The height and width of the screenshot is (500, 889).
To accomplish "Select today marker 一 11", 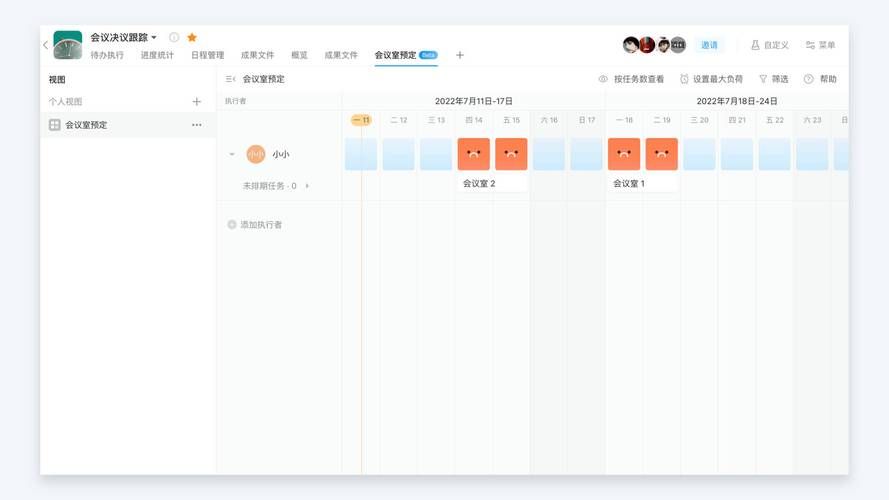I will [x=361, y=120].
